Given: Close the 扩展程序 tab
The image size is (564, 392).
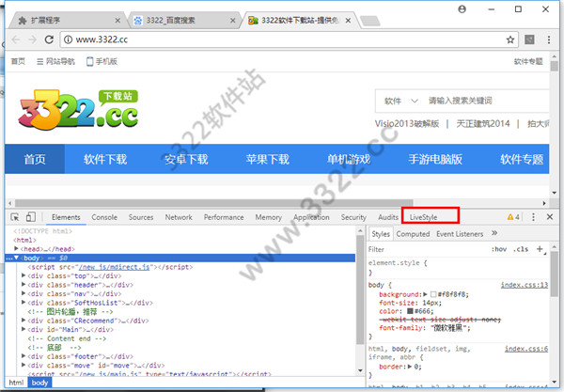Looking at the screenshot, I should pos(117,21).
